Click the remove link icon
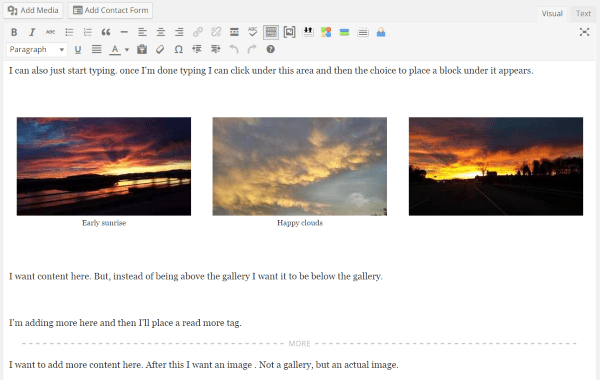The height and width of the screenshot is (380, 600). pos(216,32)
